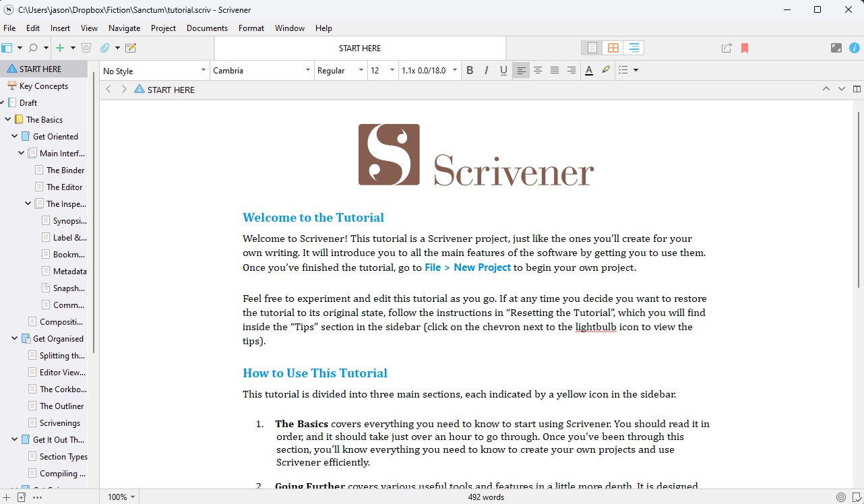Open Composition Mode dark square icon
The height and width of the screenshot is (504, 864).
(836, 48)
